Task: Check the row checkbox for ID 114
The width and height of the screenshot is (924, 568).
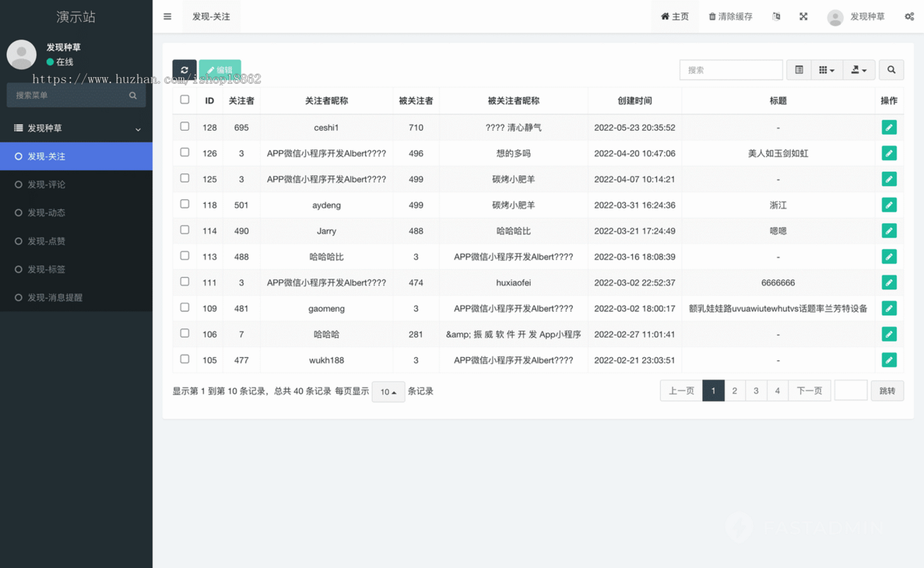Action: point(184,229)
